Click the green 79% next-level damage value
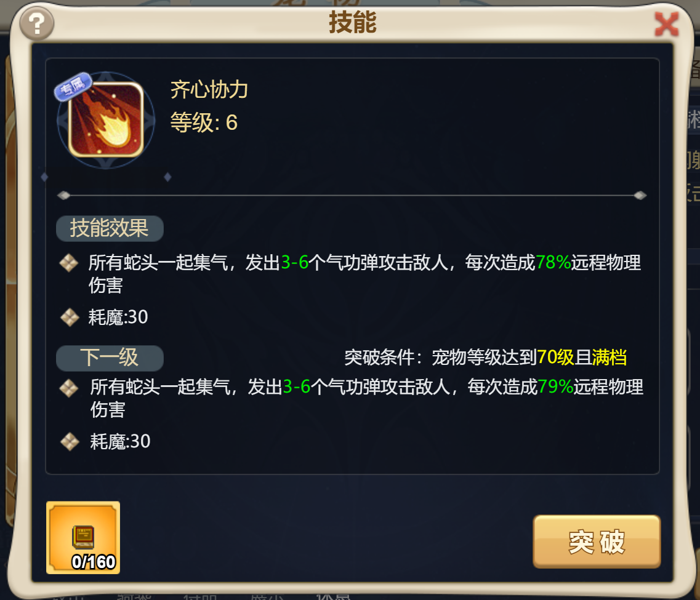The image size is (700, 600). (555, 386)
